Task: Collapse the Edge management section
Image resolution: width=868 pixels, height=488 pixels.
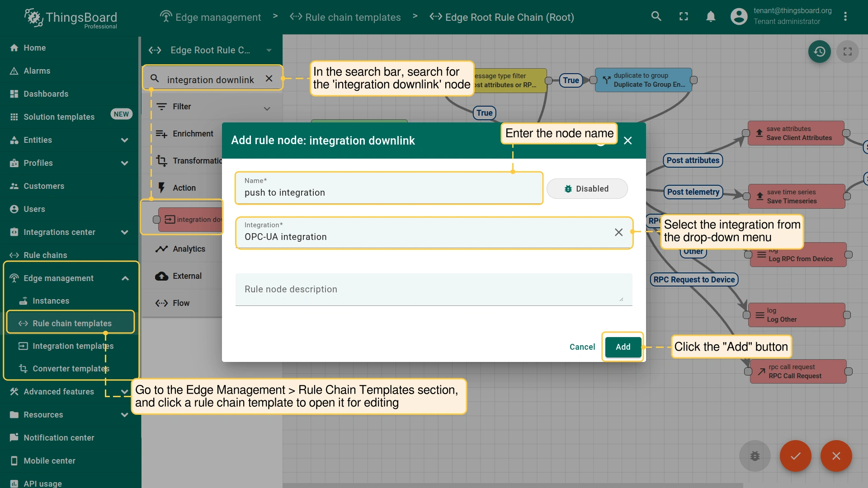Action: point(125,278)
